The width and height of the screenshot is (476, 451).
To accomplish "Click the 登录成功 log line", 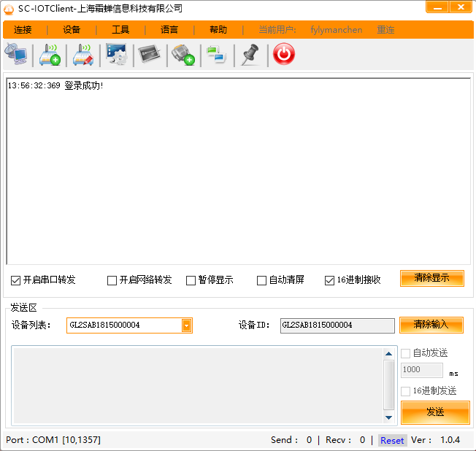I will click(x=55, y=86).
